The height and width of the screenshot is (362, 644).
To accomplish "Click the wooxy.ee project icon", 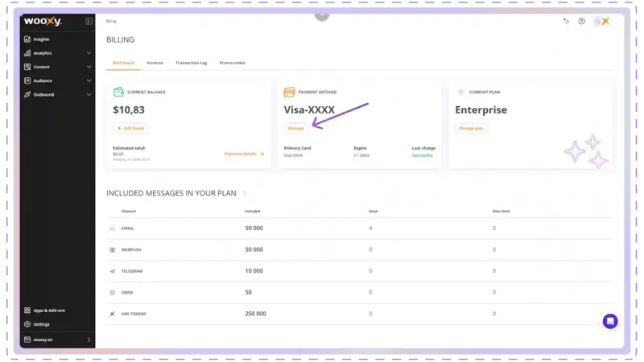I will 27,339.
